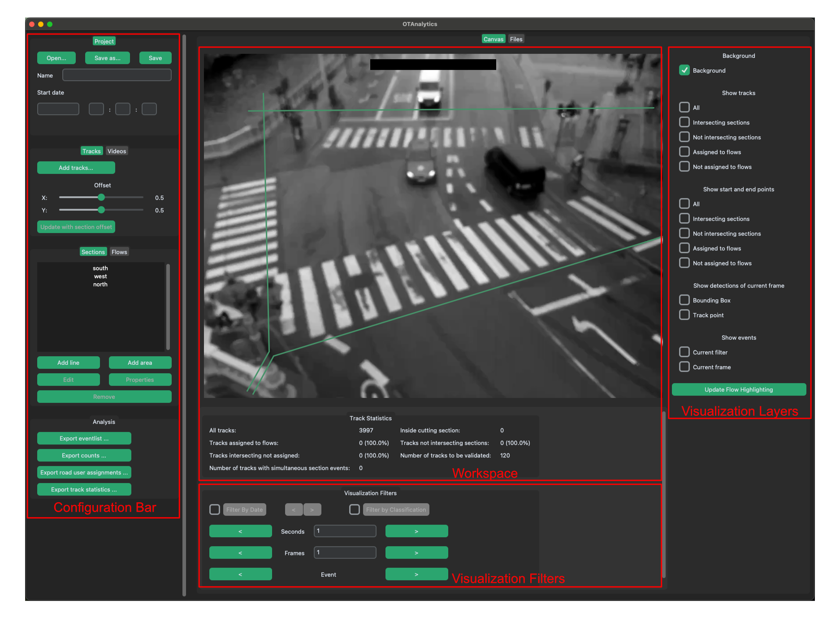The height and width of the screenshot is (634, 840).
Task: Show all tracks
Action: pos(684,107)
